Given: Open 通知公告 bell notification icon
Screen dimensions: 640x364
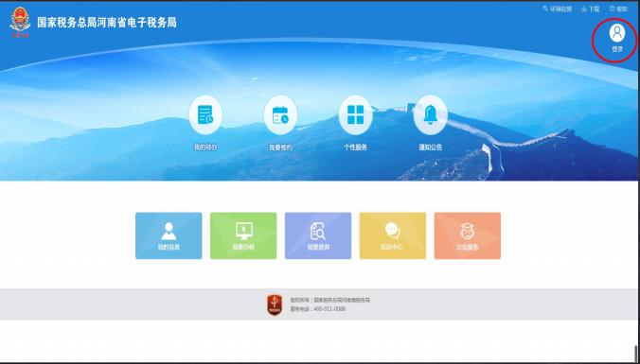Looking at the screenshot, I should point(430,115).
